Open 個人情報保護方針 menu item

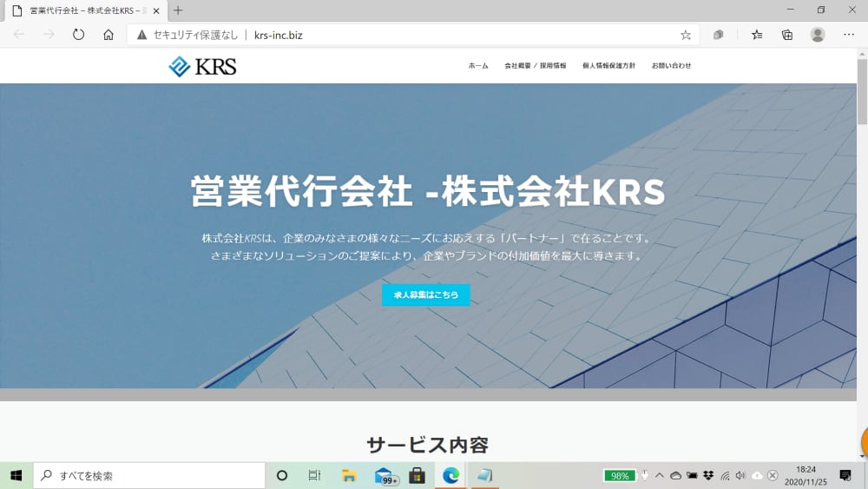[x=609, y=65]
